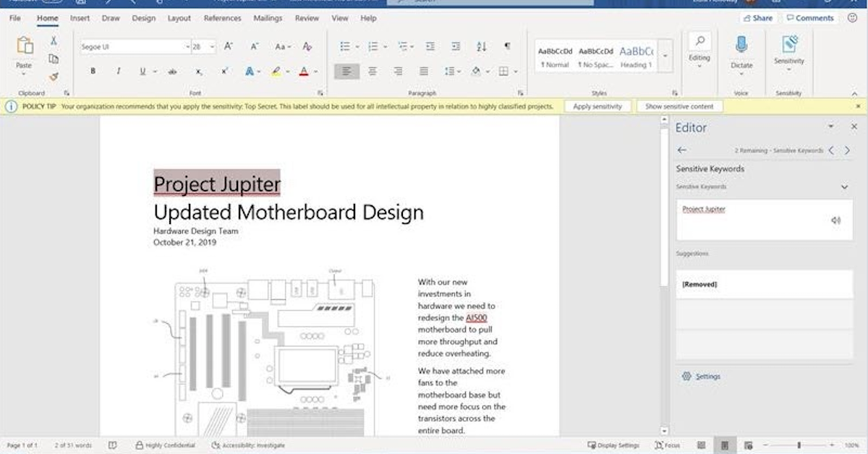Toggle Italic text formatting
Screen dimensions: 868x454
point(118,72)
